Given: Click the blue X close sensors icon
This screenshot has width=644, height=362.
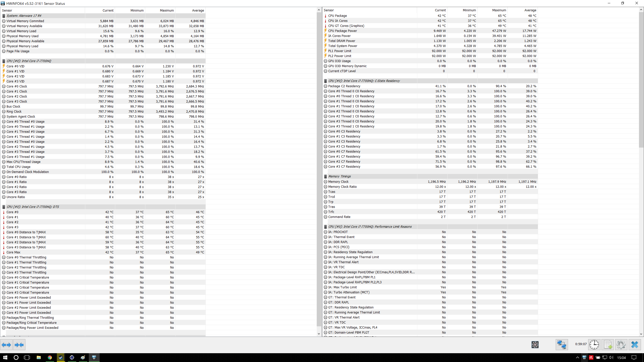Looking at the screenshot, I should point(634,345).
